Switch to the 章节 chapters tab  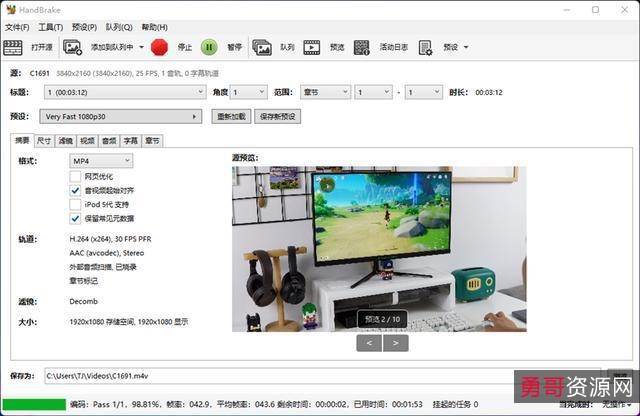pyautogui.click(x=152, y=141)
